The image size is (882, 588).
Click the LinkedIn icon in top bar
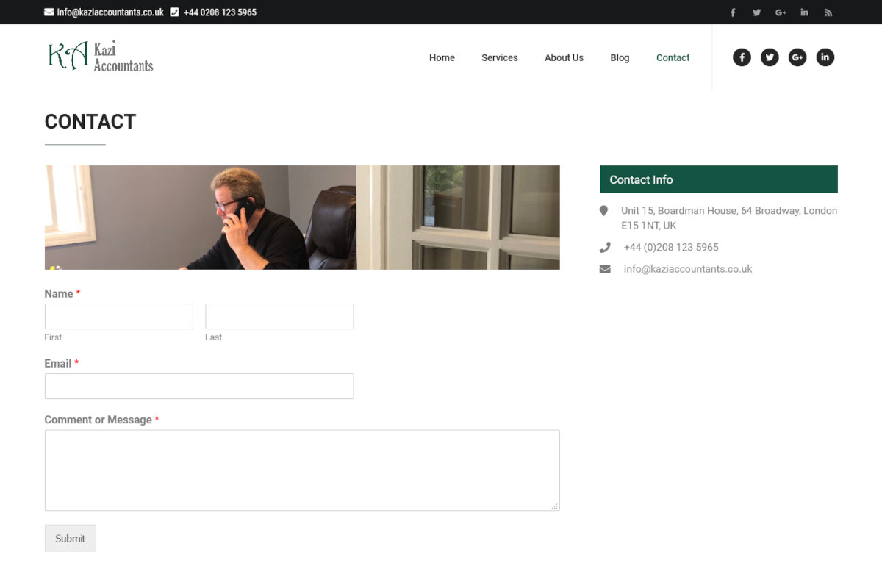tap(805, 12)
